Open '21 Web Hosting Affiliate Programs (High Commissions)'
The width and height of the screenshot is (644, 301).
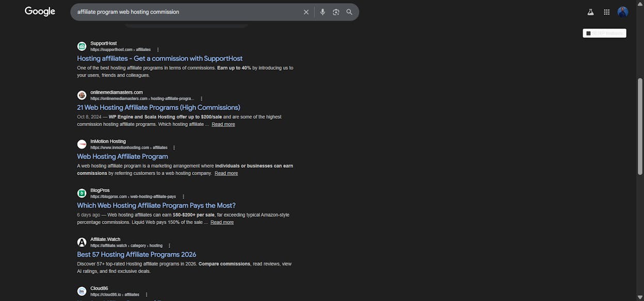click(158, 107)
